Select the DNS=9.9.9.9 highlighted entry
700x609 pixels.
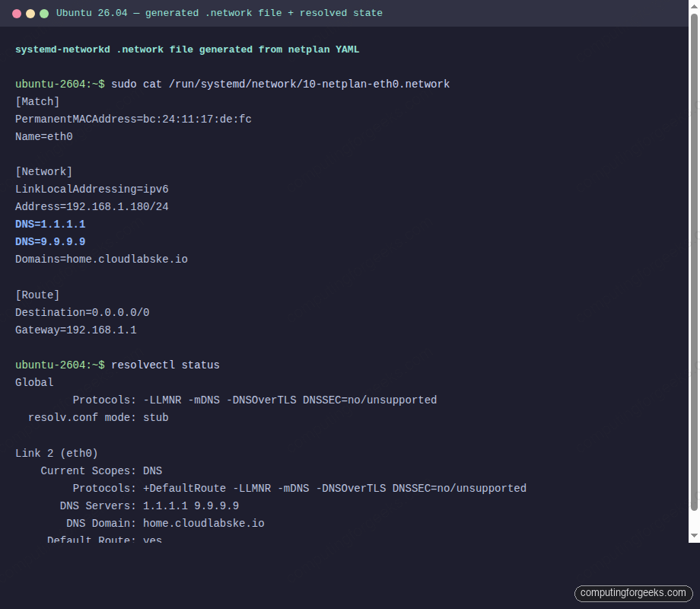[50, 241]
